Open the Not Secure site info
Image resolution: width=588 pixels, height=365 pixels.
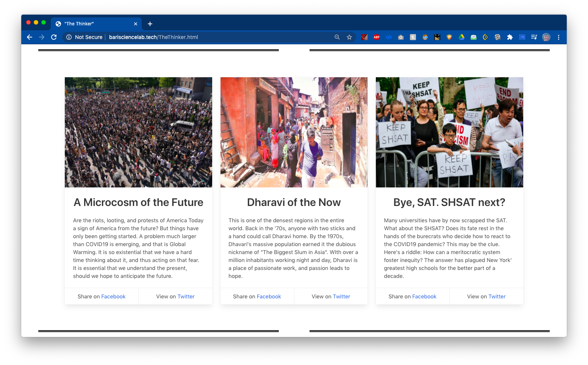coord(84,37)
